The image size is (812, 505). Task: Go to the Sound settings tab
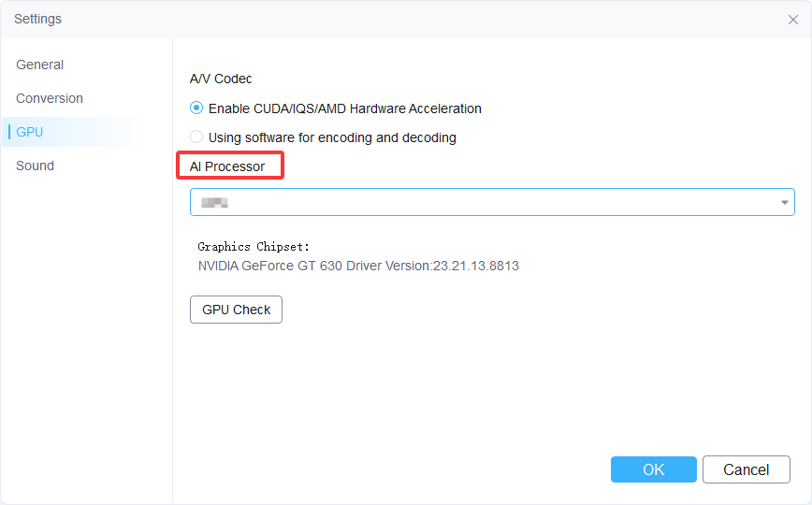coord(35,166)
